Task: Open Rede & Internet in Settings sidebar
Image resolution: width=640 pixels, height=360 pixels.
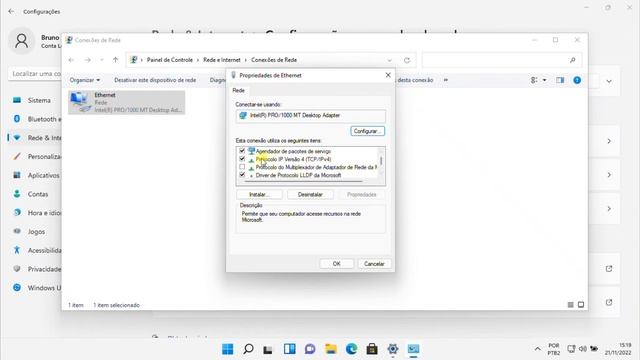Action: pyautogui.click(x=35, y=138)
